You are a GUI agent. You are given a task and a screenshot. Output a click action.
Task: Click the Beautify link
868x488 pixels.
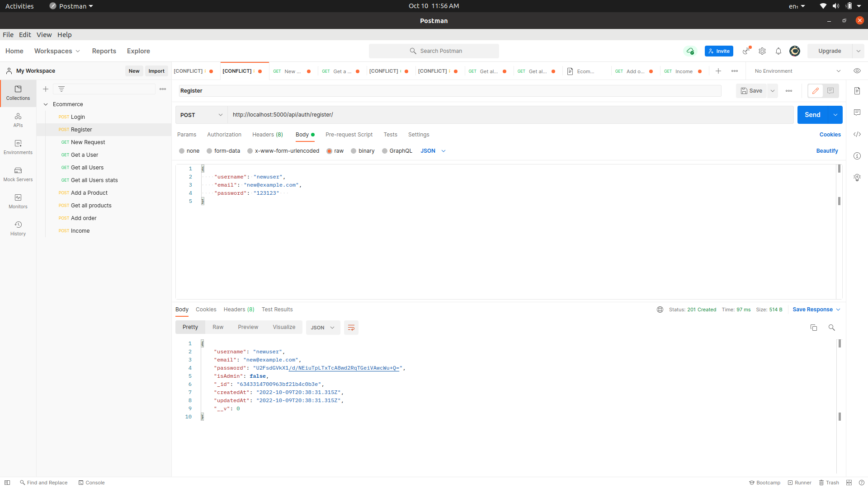827,151
